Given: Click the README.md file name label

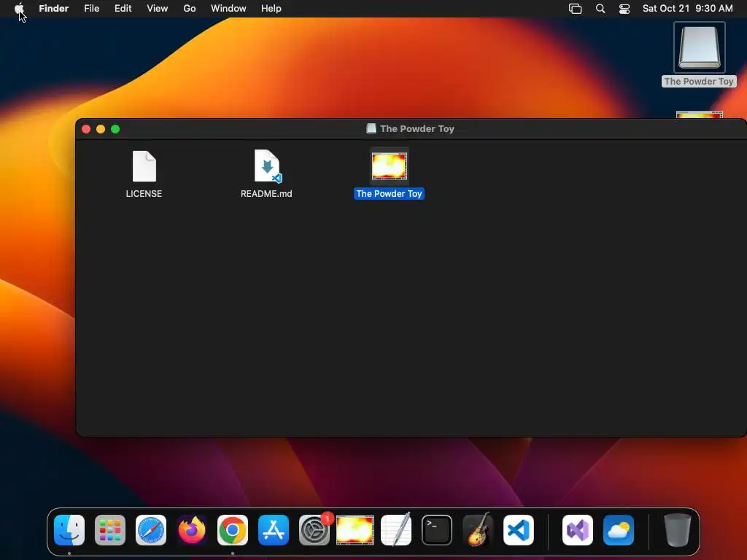Looking at the screenshot, I should click(266, 194).
